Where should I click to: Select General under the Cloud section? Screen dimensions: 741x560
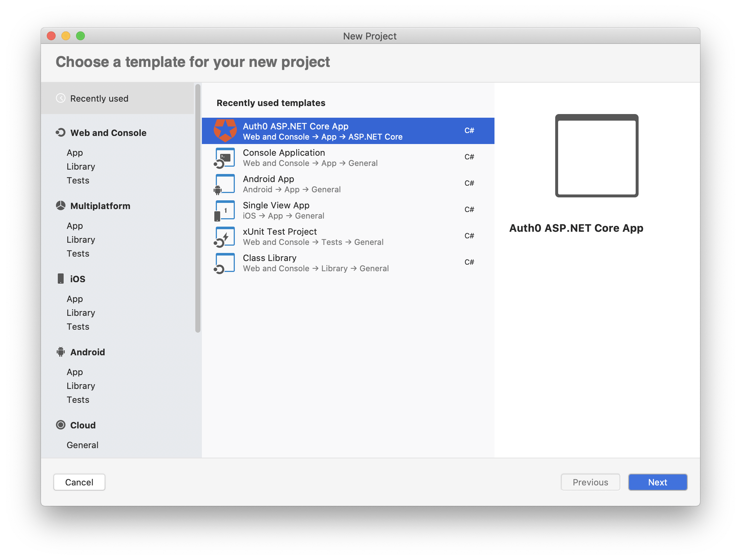[x=82, y=445]
